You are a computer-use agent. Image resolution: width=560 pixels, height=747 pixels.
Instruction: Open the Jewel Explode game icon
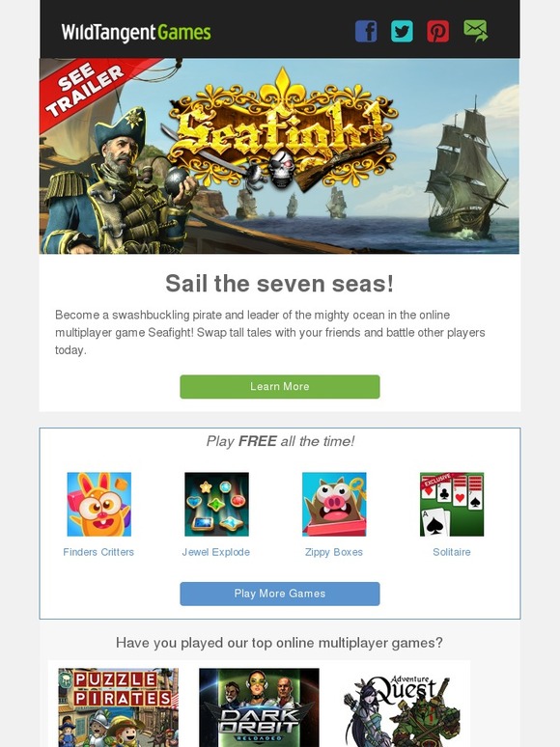[x=217, y=504]
